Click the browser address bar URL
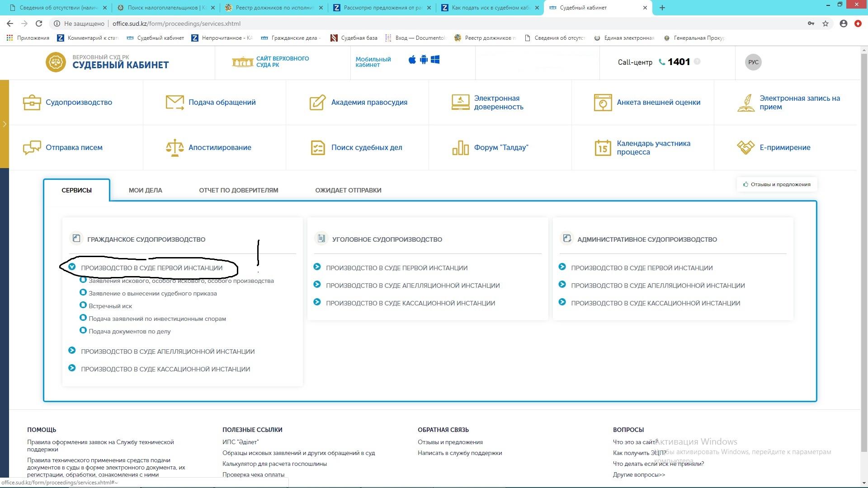 176,23
